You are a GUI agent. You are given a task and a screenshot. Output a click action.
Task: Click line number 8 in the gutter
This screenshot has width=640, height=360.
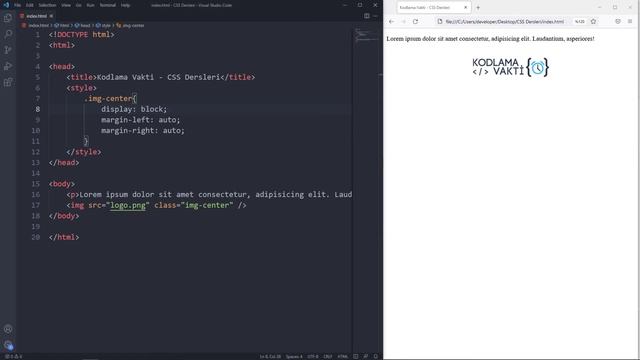point(38,109)
